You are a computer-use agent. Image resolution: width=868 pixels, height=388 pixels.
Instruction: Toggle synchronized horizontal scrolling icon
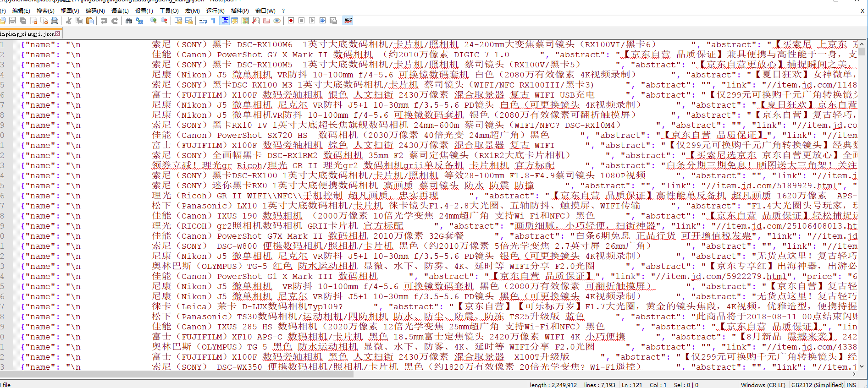pos(188,21)
